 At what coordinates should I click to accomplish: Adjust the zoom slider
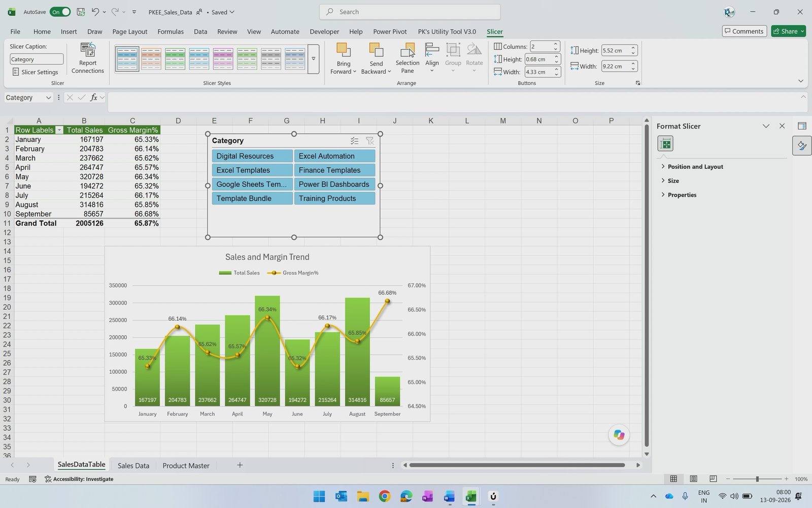point(757,479)
